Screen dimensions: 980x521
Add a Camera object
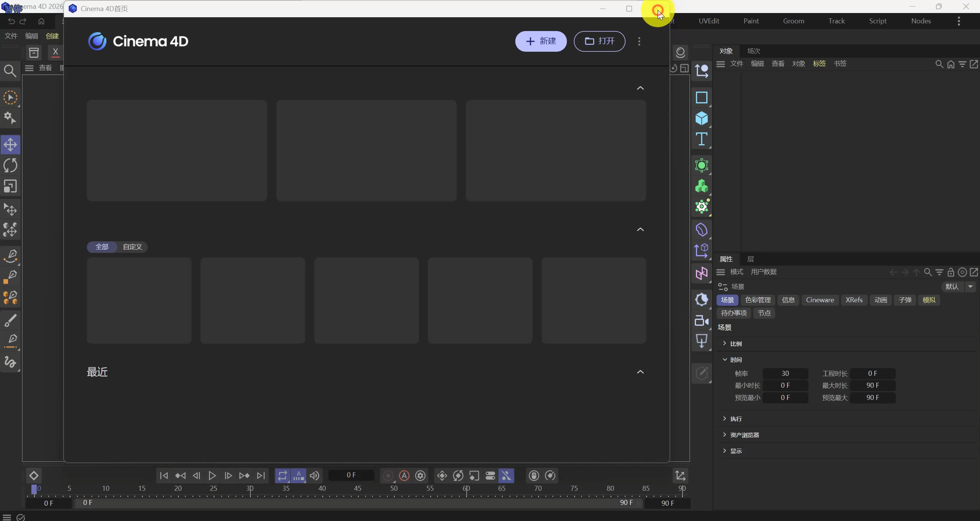pos(701,320)
